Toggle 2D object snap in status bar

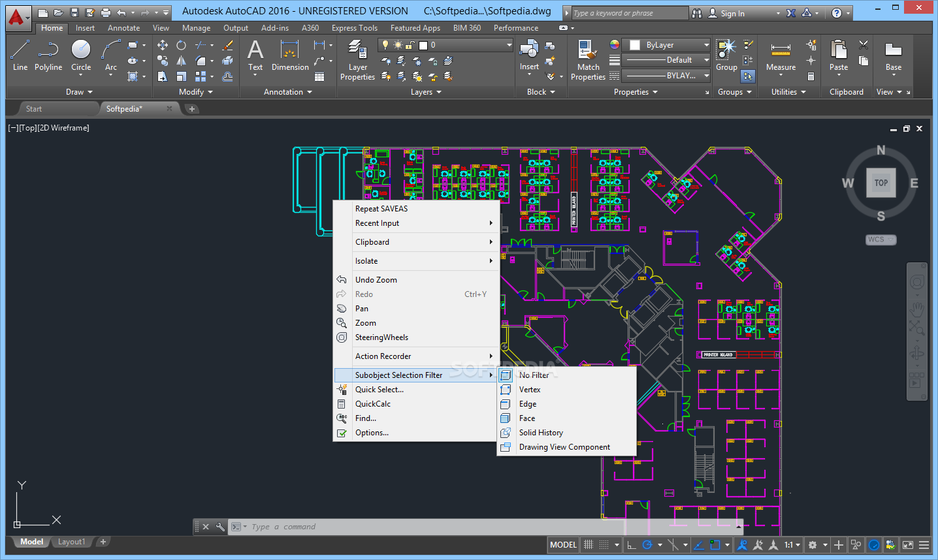click(x=715, y=545)
